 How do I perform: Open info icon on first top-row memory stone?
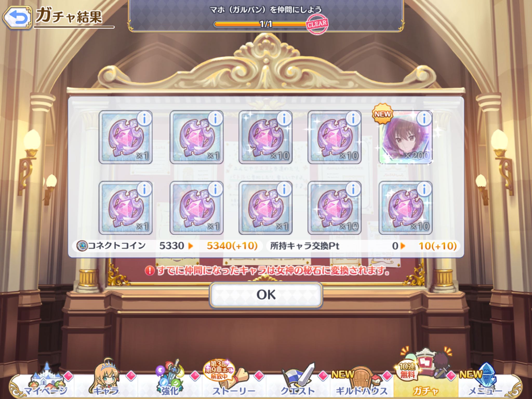144,119
